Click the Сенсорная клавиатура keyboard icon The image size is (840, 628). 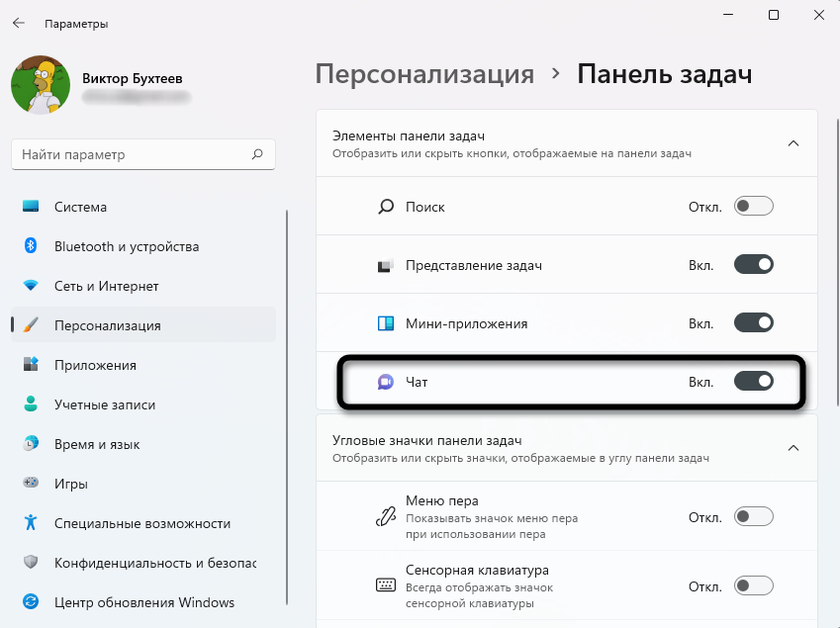tap(386, 585)
